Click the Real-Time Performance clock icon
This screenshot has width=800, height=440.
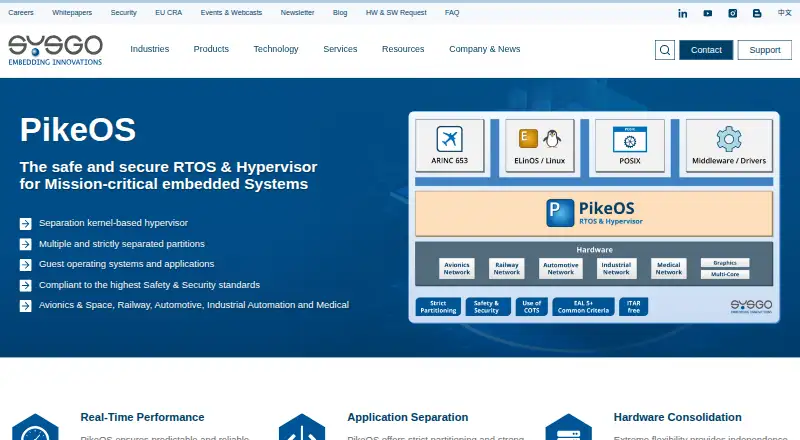point(35,427)
